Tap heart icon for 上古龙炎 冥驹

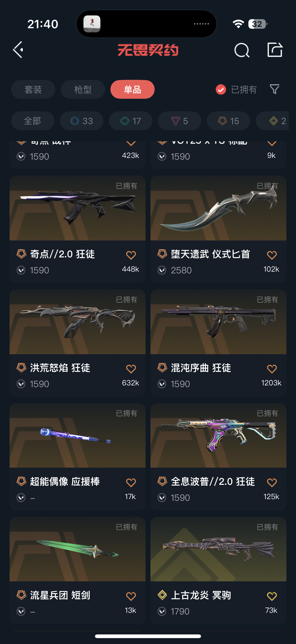point(272,596)
